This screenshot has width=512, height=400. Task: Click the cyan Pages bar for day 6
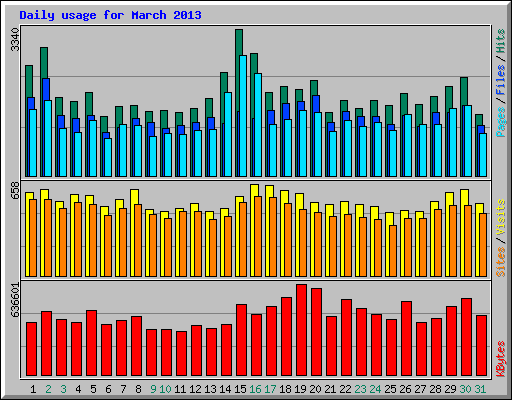click(108, 157)
